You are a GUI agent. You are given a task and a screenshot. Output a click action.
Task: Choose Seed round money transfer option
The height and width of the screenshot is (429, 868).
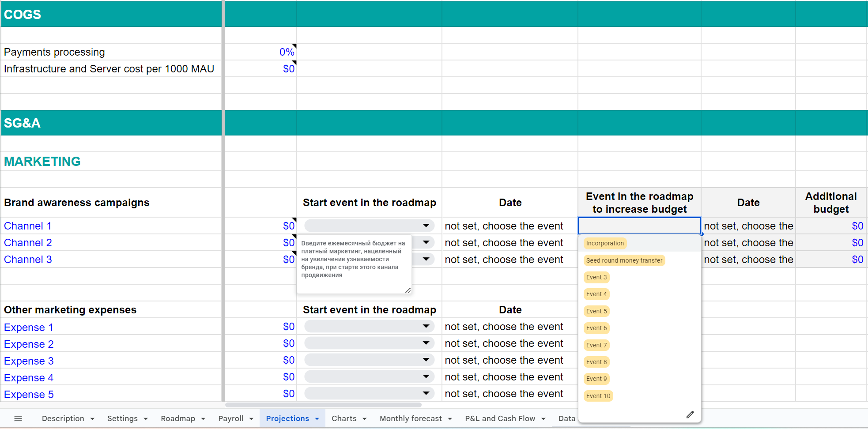(x=624, y=260)
